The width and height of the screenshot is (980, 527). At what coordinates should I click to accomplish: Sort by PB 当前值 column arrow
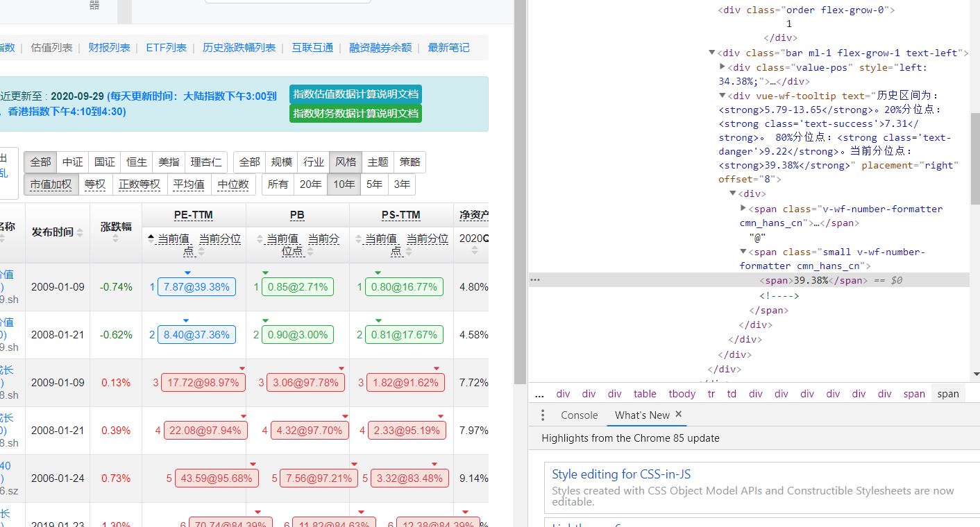click(x=260, y=238)
